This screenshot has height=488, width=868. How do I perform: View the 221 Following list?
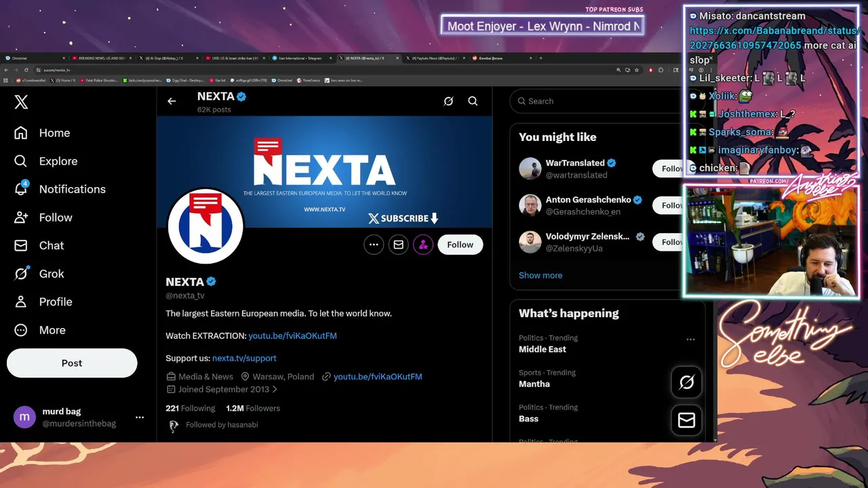click(191, 408)
